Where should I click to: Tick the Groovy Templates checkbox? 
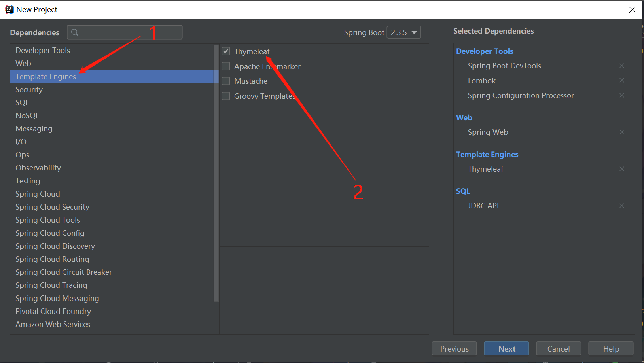pyautogui.click(x=226, y=96)
